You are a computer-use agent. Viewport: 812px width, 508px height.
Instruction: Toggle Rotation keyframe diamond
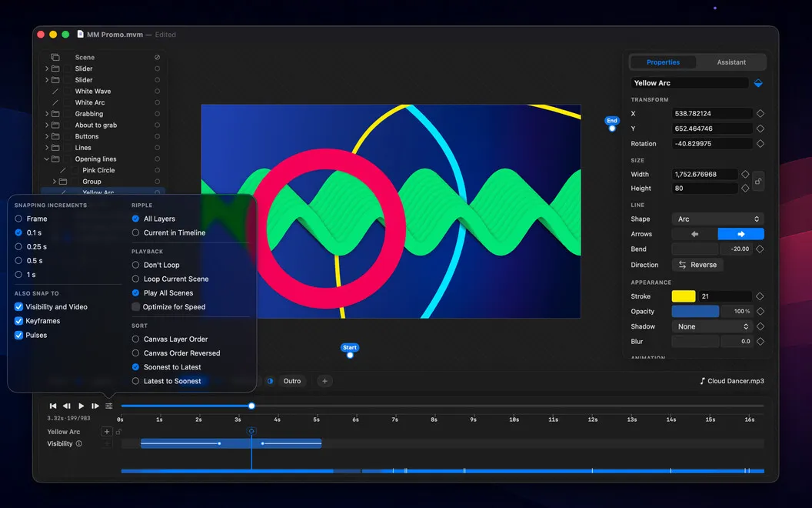point(760,144)
